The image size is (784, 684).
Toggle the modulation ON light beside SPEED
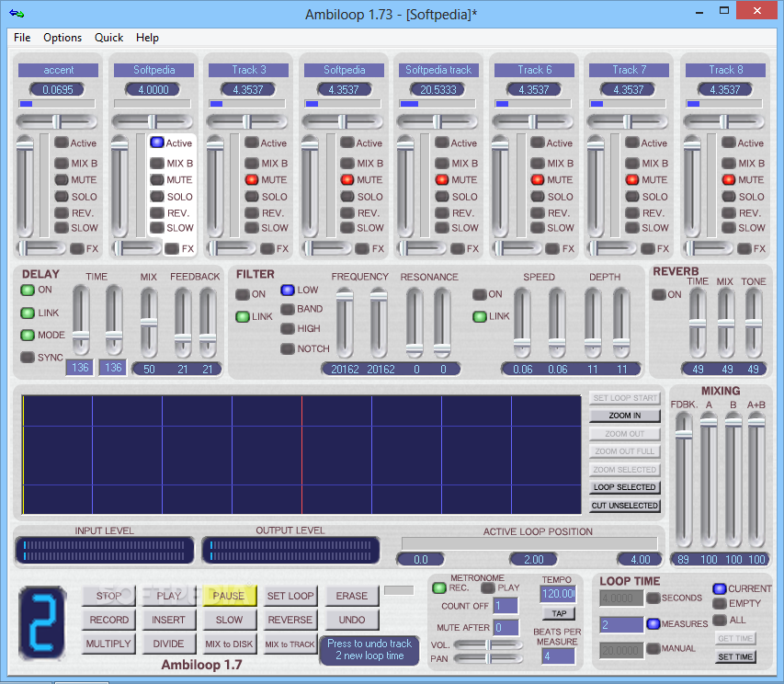(x=480, y=294)
